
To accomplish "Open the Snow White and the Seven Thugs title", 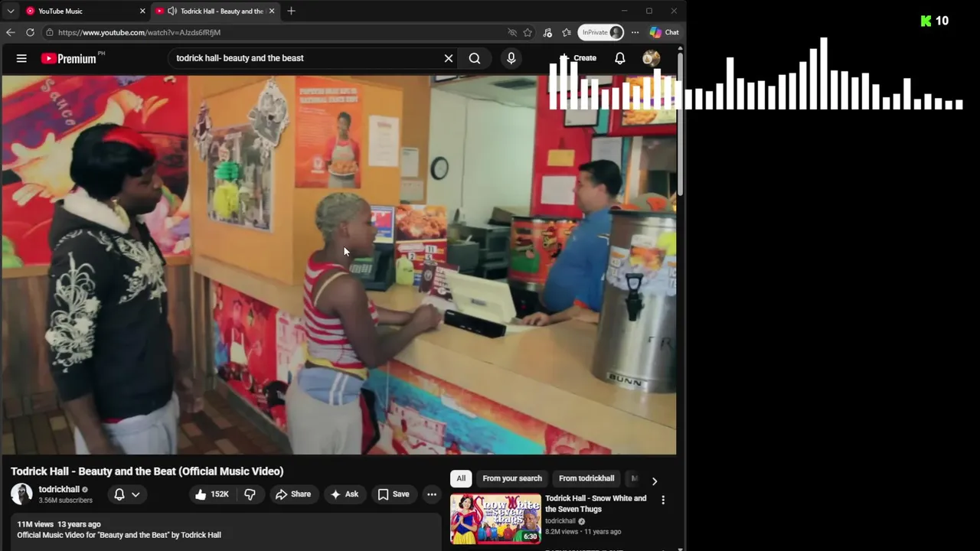I will coord(596,504).
